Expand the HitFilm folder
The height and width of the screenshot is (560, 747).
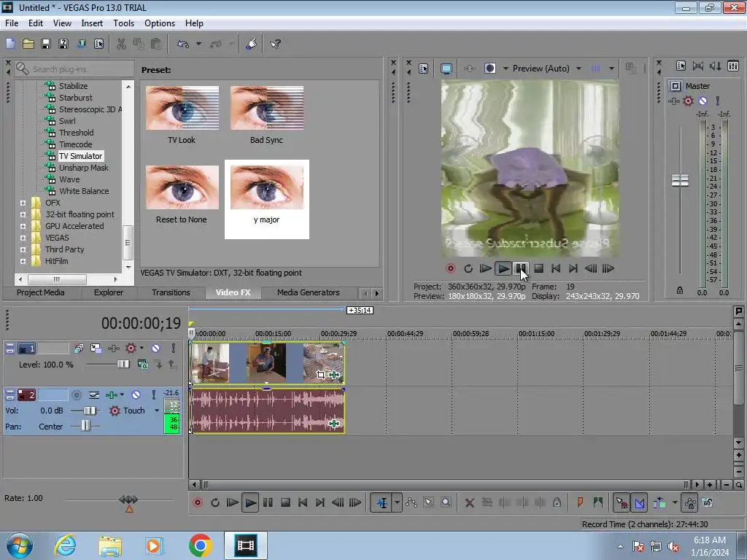(23, 261)
